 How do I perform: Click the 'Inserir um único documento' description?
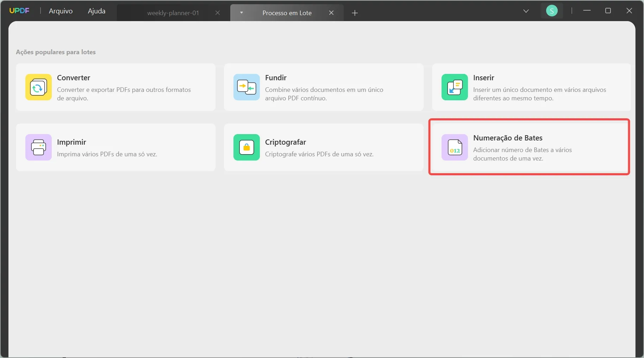tap(540, 94)
